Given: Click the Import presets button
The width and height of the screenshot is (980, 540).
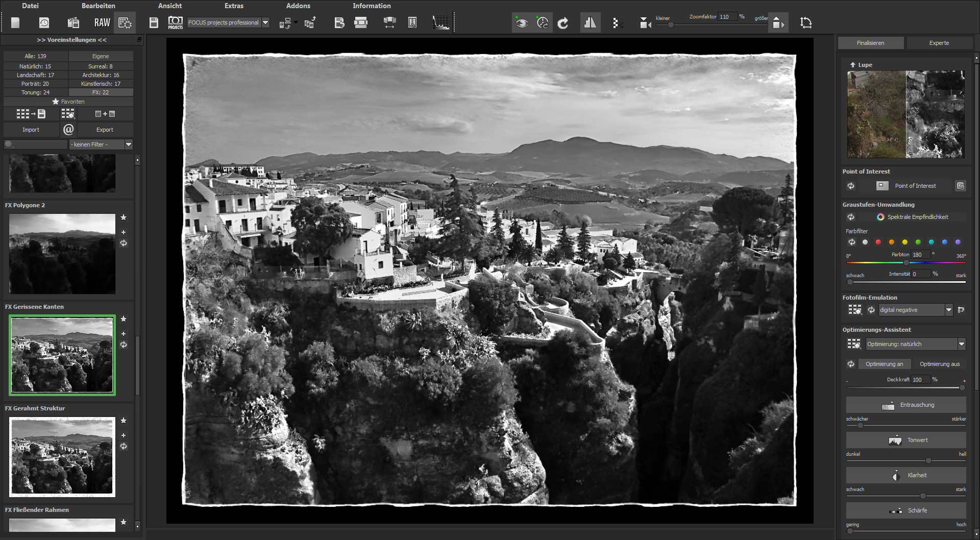Looking at the screenshot, I should [31, 130].
